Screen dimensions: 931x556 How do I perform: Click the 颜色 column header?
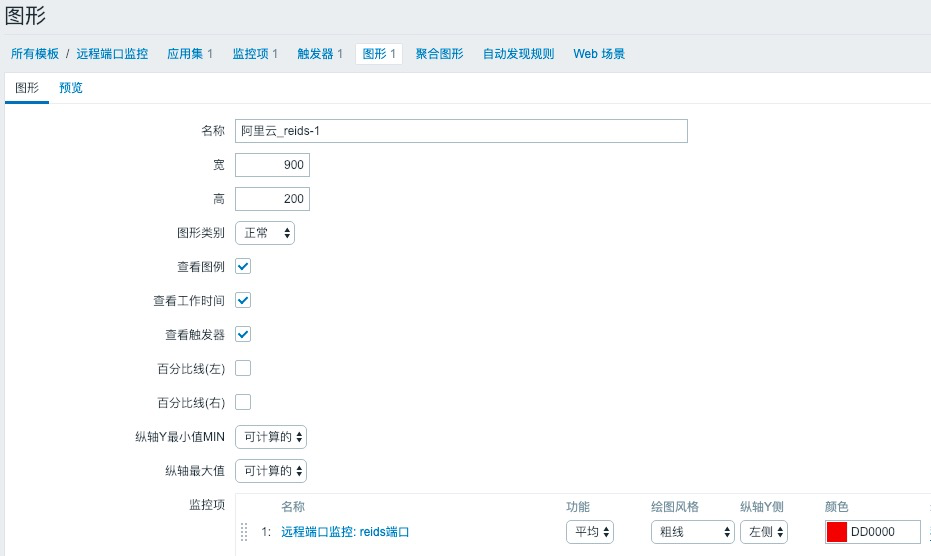(x=837, y=507)
